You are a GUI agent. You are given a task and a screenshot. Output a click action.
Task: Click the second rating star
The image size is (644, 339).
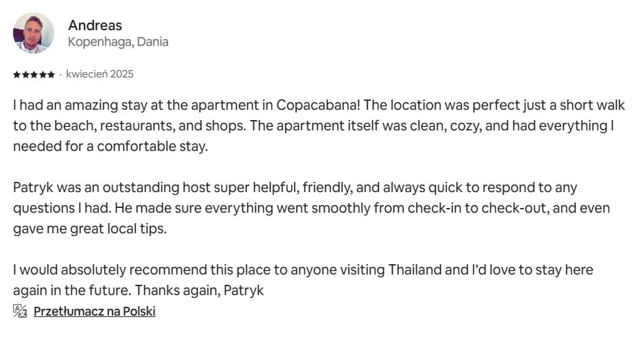coord(25,74)
